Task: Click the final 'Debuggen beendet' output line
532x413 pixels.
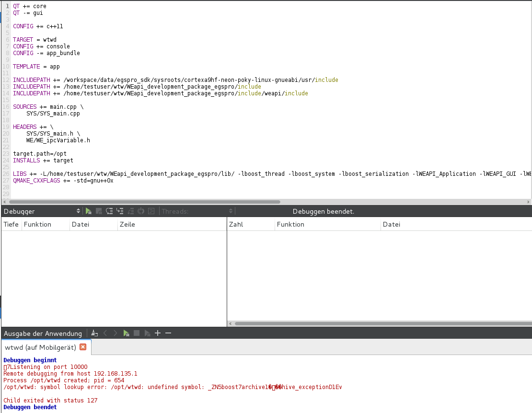Action: (30, 407)
